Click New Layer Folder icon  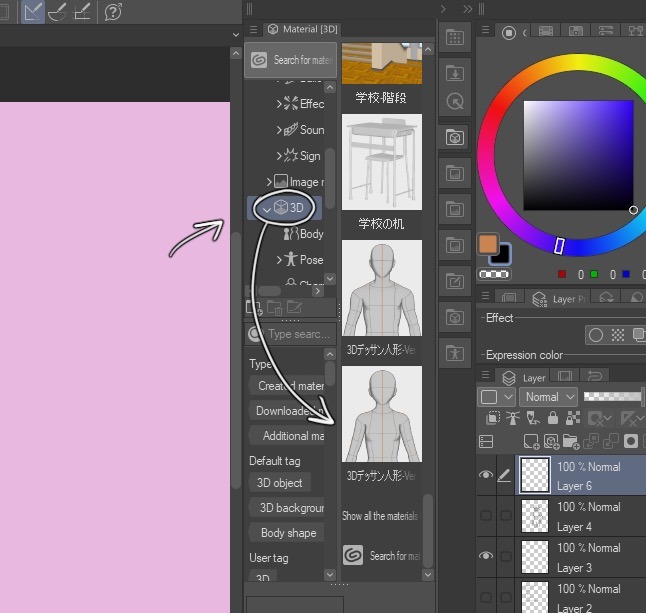tap(571, 442)
